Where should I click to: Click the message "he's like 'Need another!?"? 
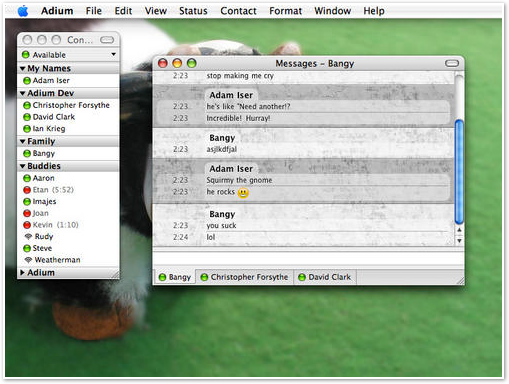click(x=248, y=107)
